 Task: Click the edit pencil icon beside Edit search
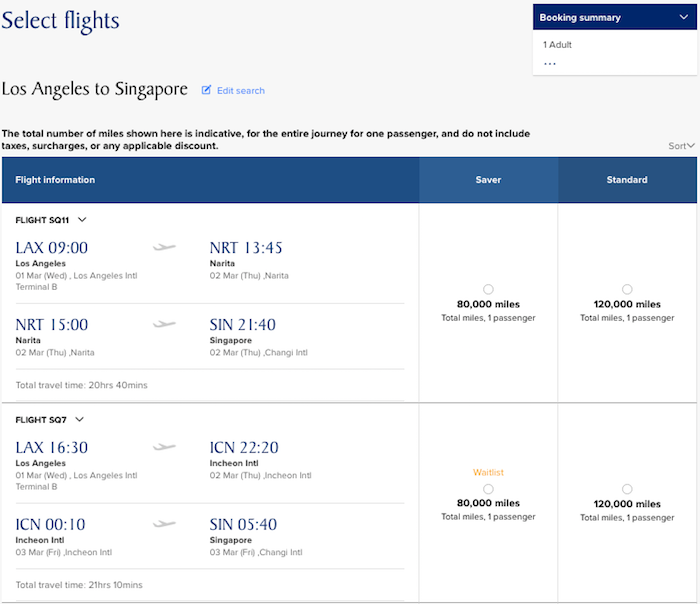(x=207, y=90)
